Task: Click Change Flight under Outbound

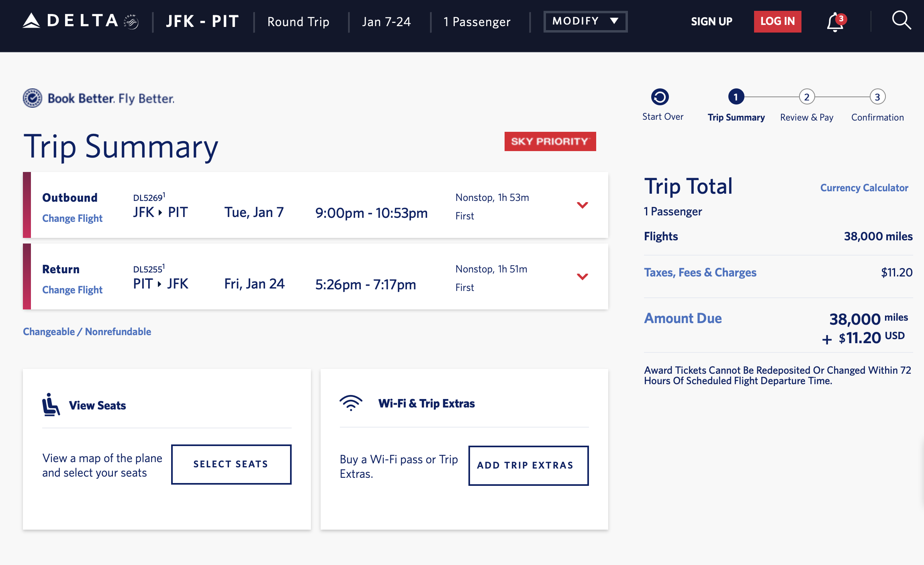Action: point(72,218)
